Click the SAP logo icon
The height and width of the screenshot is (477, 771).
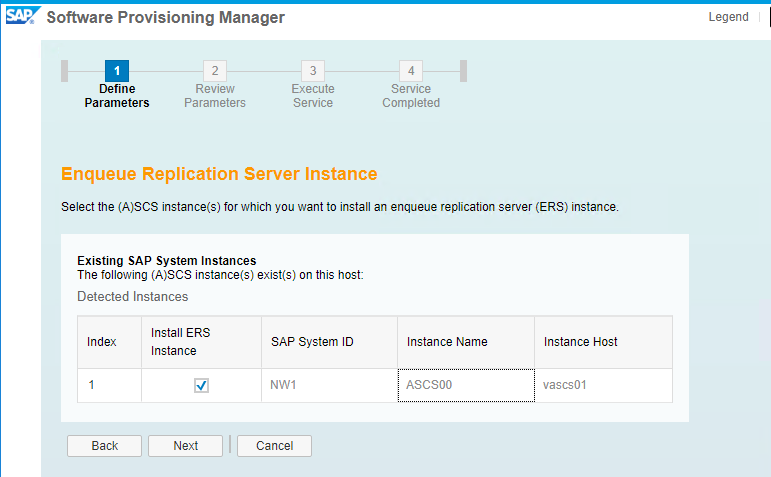(x=22, y=16)
